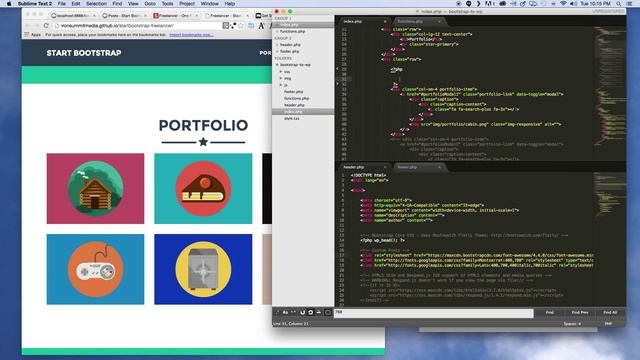Expand the js folder in sidebar

click(x=281, y=85)
